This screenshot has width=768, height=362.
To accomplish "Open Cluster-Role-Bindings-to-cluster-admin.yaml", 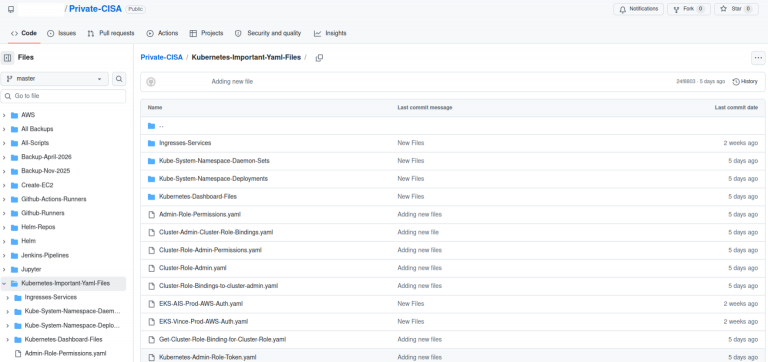I will pos(218,286).
